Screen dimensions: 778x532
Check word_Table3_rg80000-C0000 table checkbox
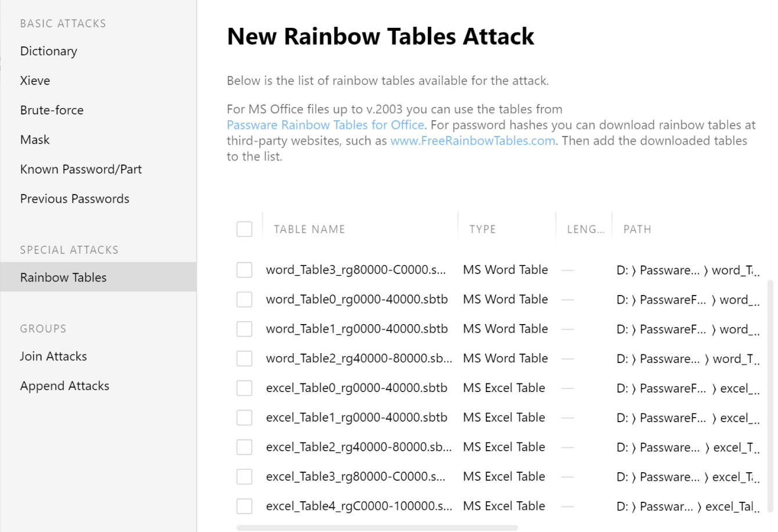pyautogui.click(x=244, y=270)
